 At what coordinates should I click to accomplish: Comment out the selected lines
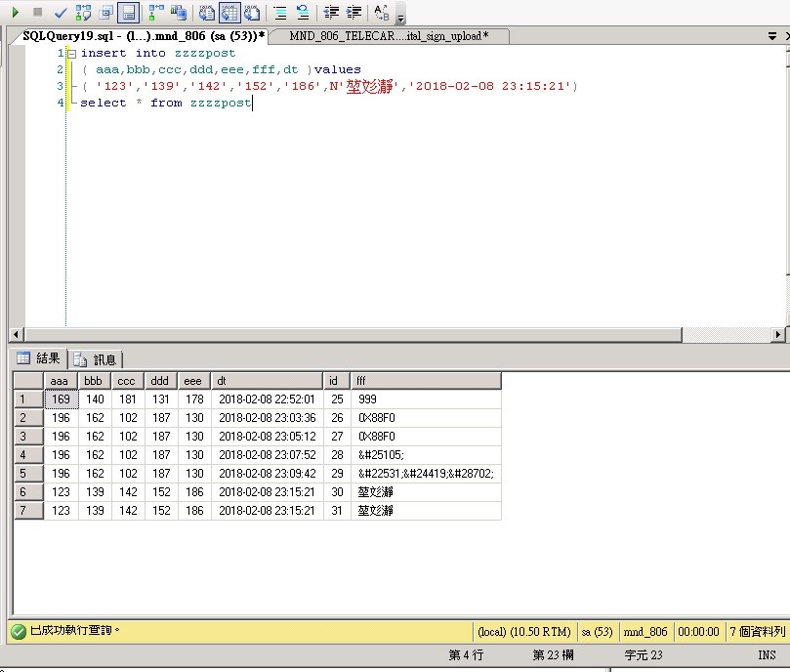[280, 13]
